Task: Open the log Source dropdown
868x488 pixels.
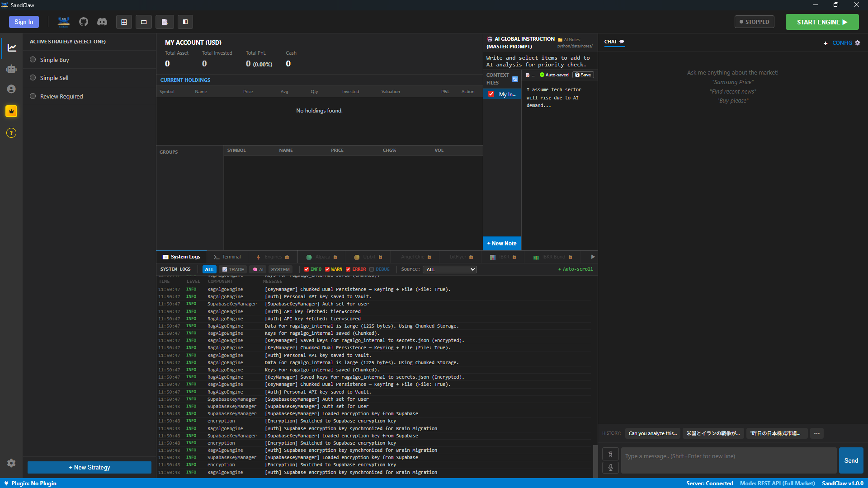Action: (450, 269)
